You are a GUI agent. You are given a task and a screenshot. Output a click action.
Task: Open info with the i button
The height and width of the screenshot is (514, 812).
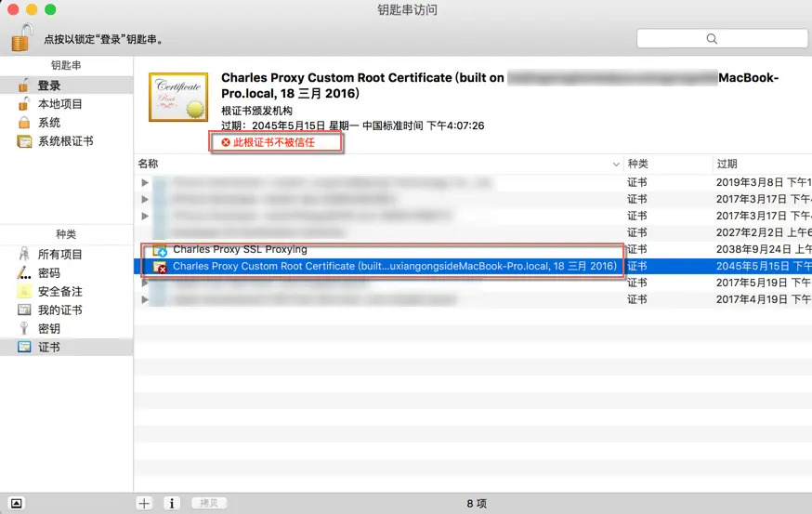click(172, 503)
